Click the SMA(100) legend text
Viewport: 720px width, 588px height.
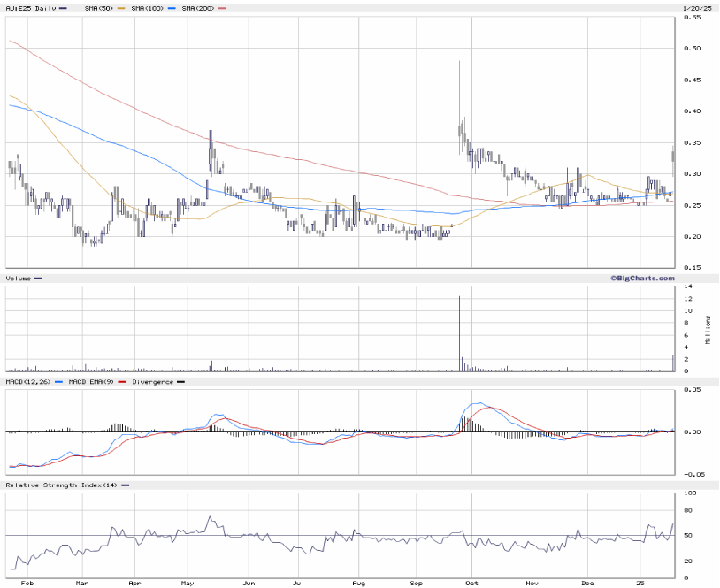tap(146, 8)
